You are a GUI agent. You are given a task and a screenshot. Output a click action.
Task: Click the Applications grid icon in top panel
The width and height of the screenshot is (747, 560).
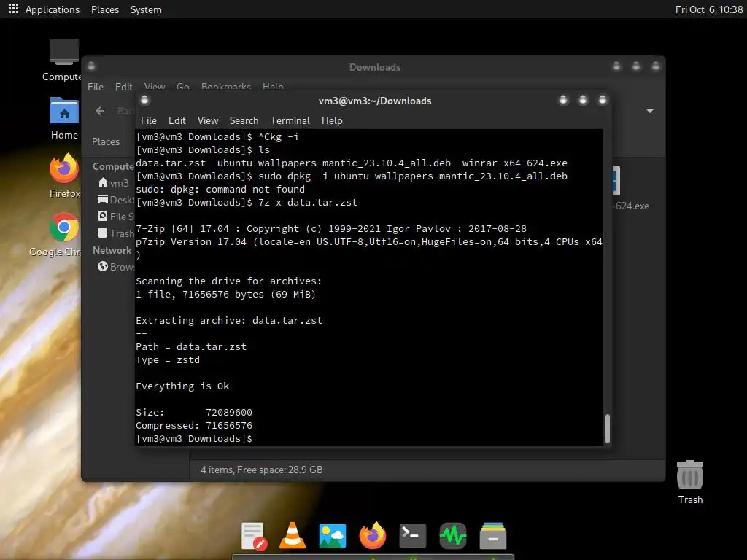pos(13,9)
